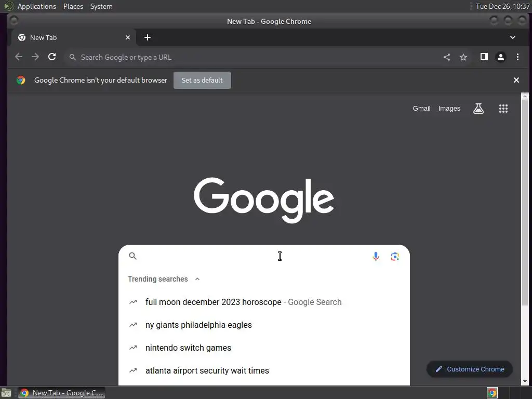532x399 pixels.
Task: Open the Applications menu
Action: tap(37, 6)
